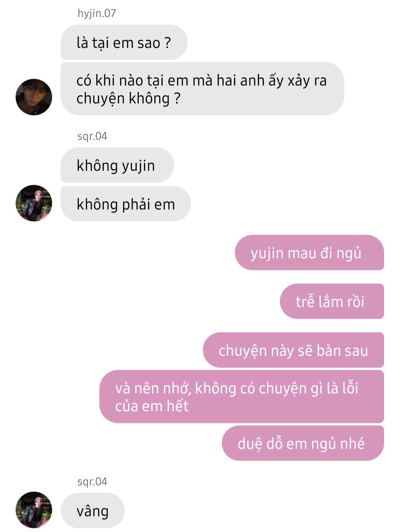Select the pink "yujin mau đi ngủ" bubble

point(309,253)
